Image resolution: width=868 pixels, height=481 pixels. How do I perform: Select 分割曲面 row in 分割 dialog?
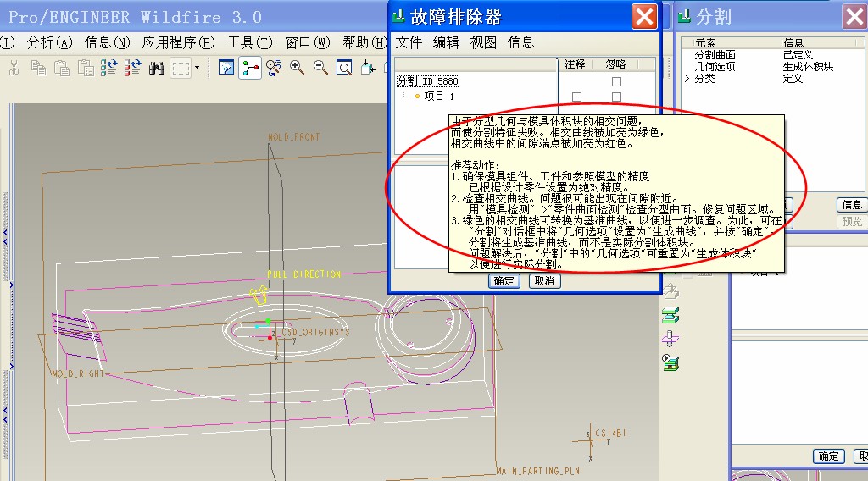click(x=715, y=55)
